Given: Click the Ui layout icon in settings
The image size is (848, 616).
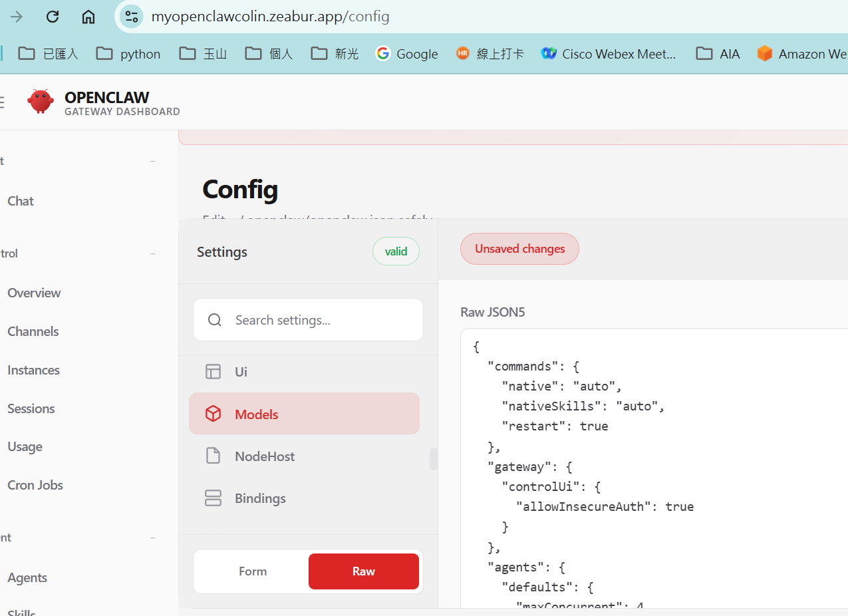Looking at the screenshot, I should [213, 372].
